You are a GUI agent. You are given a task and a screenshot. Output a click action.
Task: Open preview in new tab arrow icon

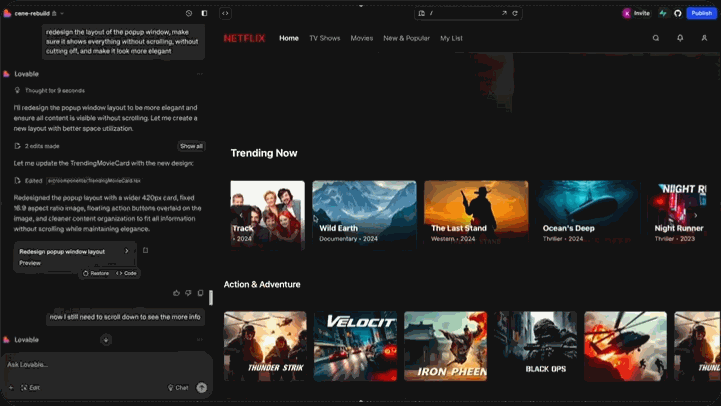pos(504,13)
